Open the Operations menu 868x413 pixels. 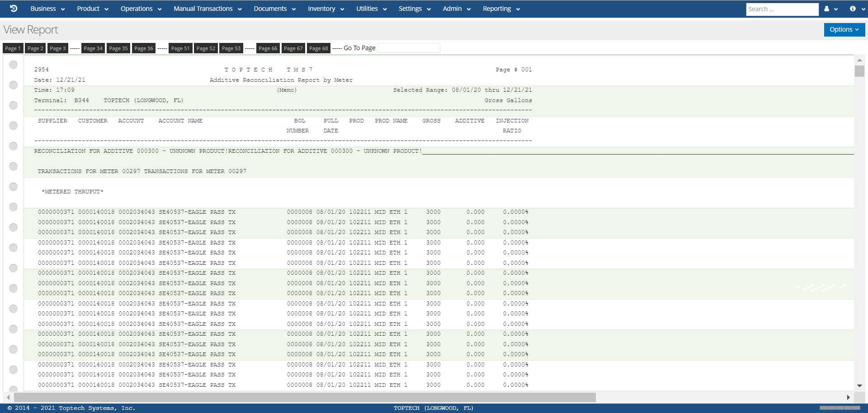(141, 9)
